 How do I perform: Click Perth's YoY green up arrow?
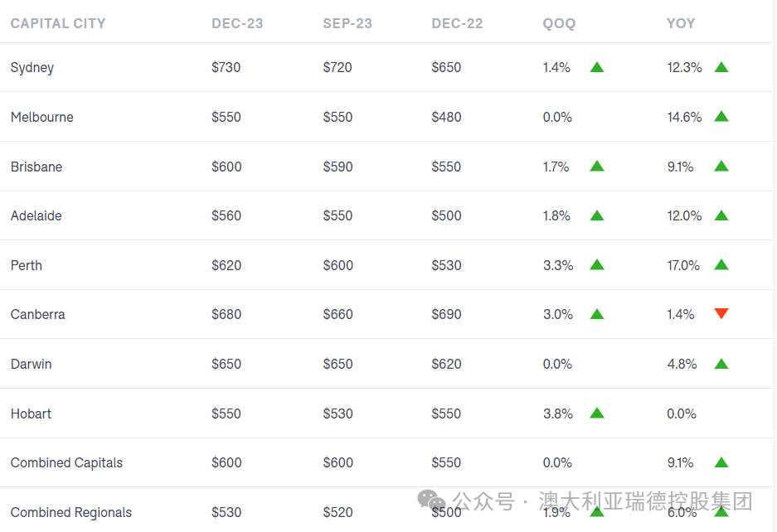click(x=721, y=265)
